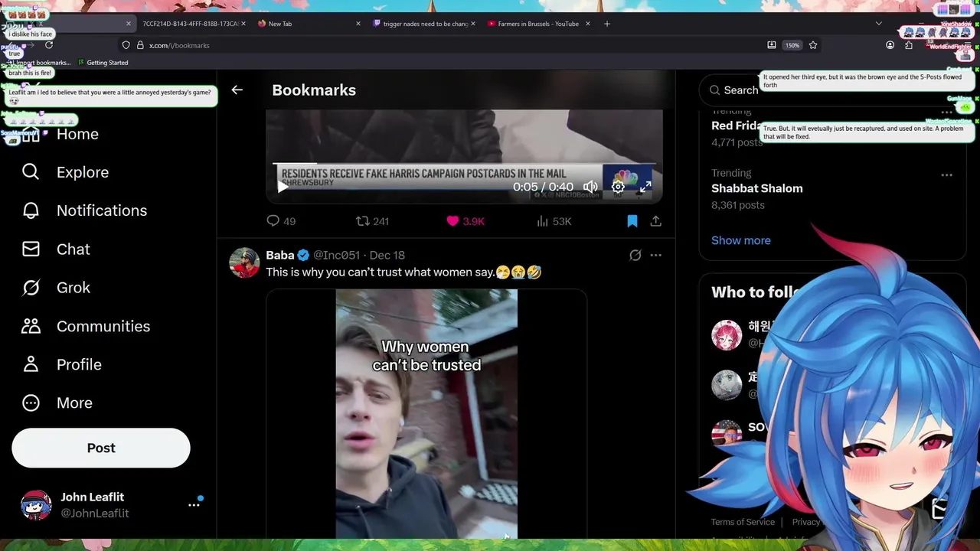The width and height of the screenshot is (980, 551).
Task: Reload the page
Action: click(49, 45)
